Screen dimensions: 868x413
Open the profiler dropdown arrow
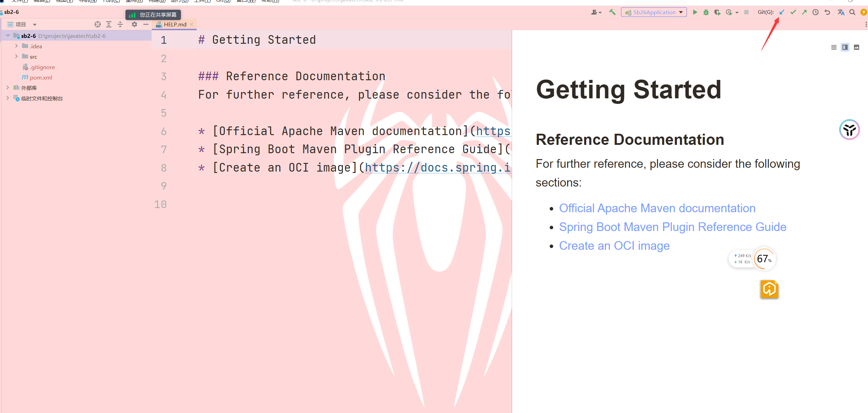click(x=737, y=13)
